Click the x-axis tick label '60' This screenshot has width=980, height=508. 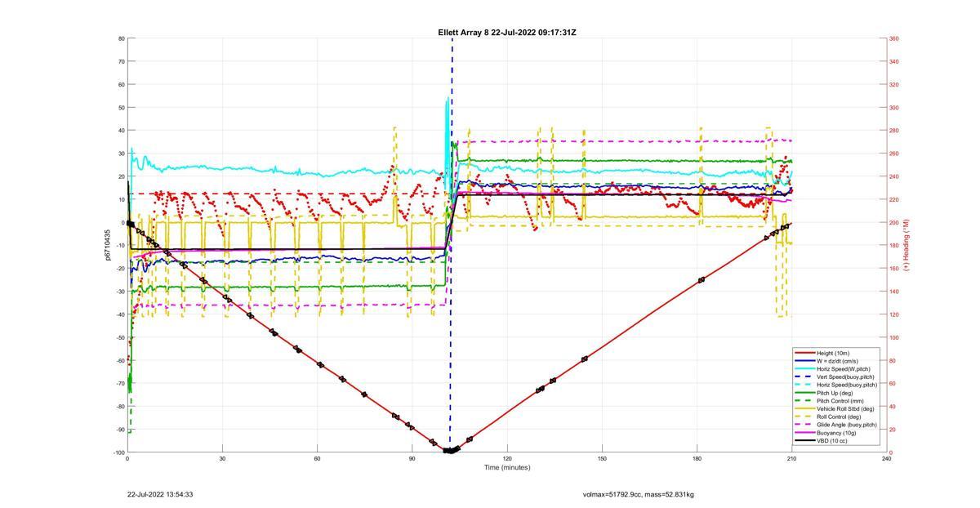318,459
